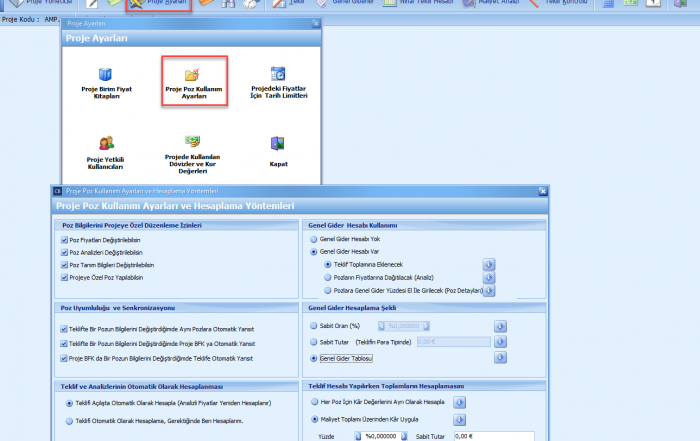Select Genel Gider Hesabı Yok option
The width and height of the screenshot is (700, 441).
tap(314, 241)
